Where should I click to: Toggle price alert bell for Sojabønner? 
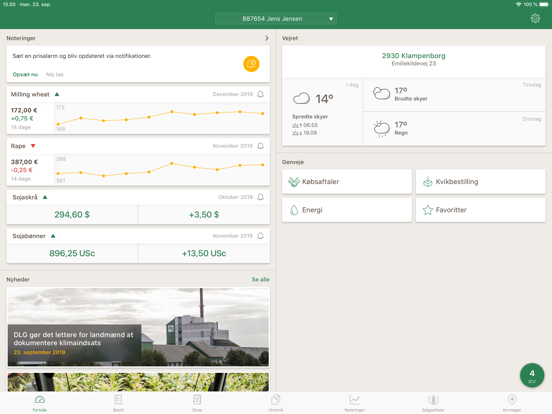[x=261, y=236]
